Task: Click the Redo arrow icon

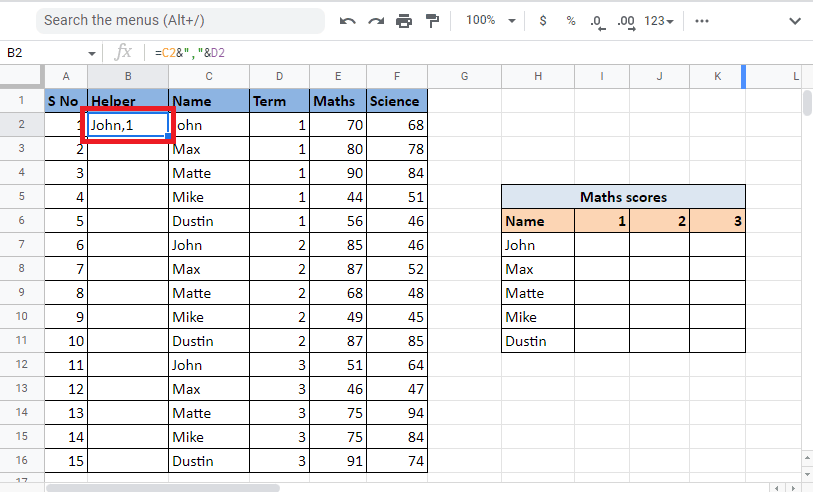Action: coord(376,21)
